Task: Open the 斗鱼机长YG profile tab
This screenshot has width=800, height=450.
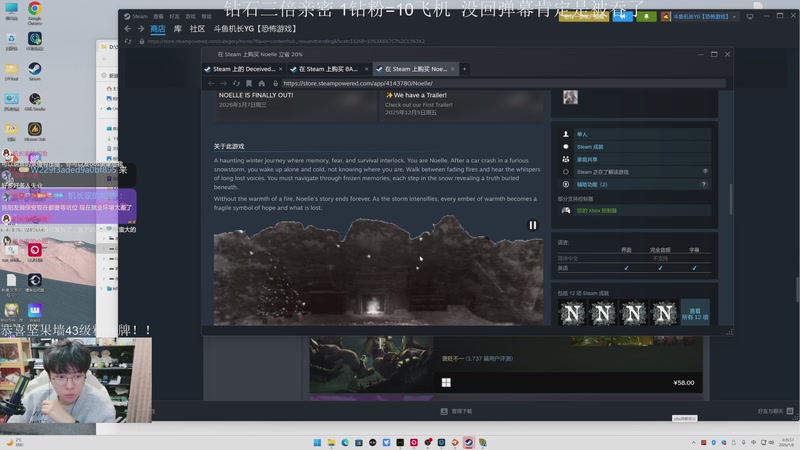Action: (x=255, y=29)
